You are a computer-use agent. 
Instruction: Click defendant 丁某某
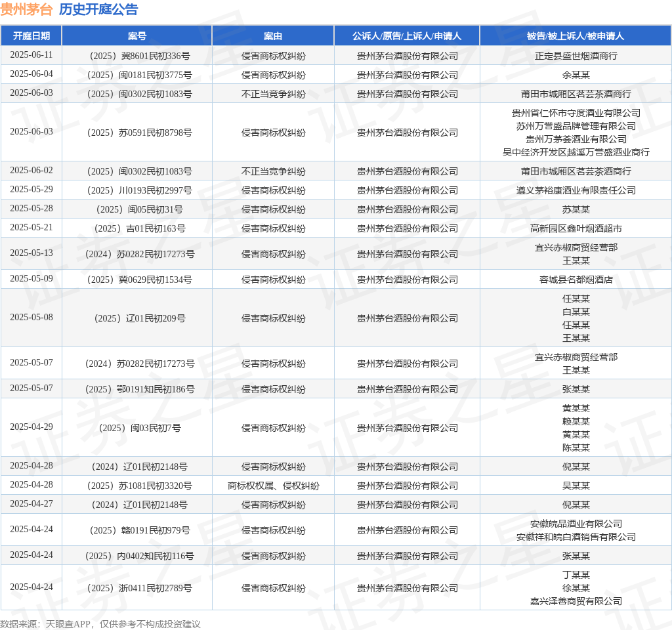click(576, 575)
